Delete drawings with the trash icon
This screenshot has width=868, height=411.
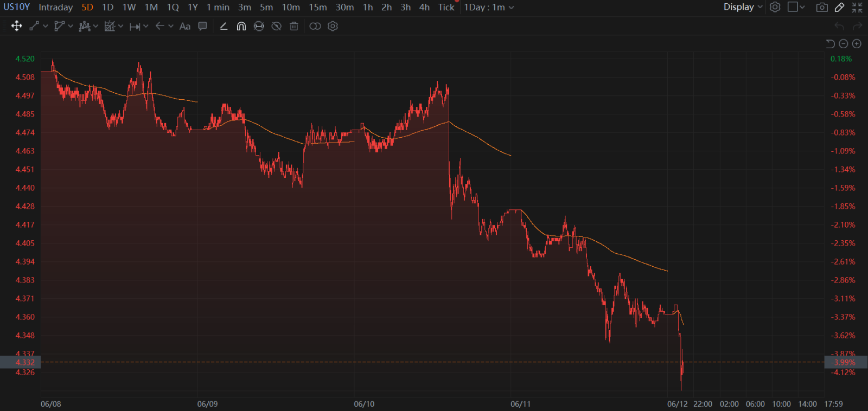click(294, 26)
